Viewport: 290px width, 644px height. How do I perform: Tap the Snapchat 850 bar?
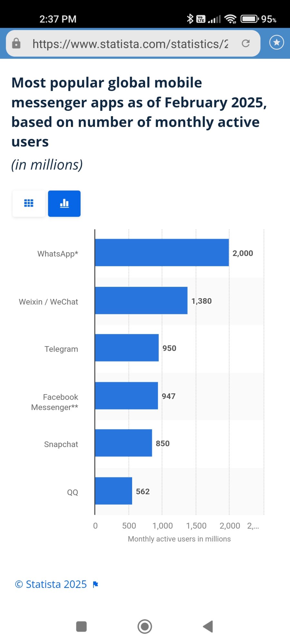coord(123,443)
